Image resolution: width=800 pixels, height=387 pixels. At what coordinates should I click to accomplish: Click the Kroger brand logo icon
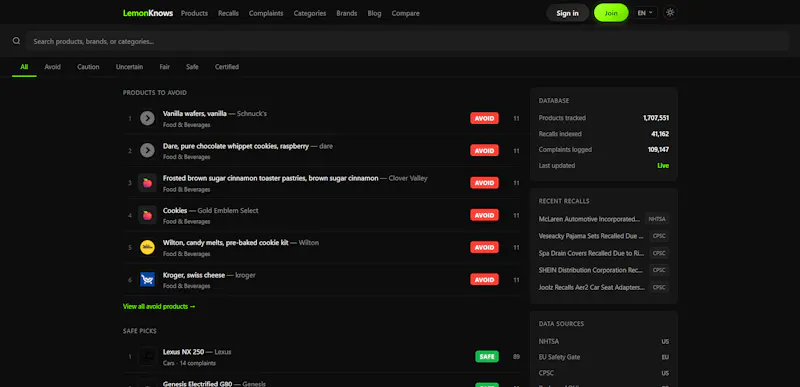tap(147, 279)
